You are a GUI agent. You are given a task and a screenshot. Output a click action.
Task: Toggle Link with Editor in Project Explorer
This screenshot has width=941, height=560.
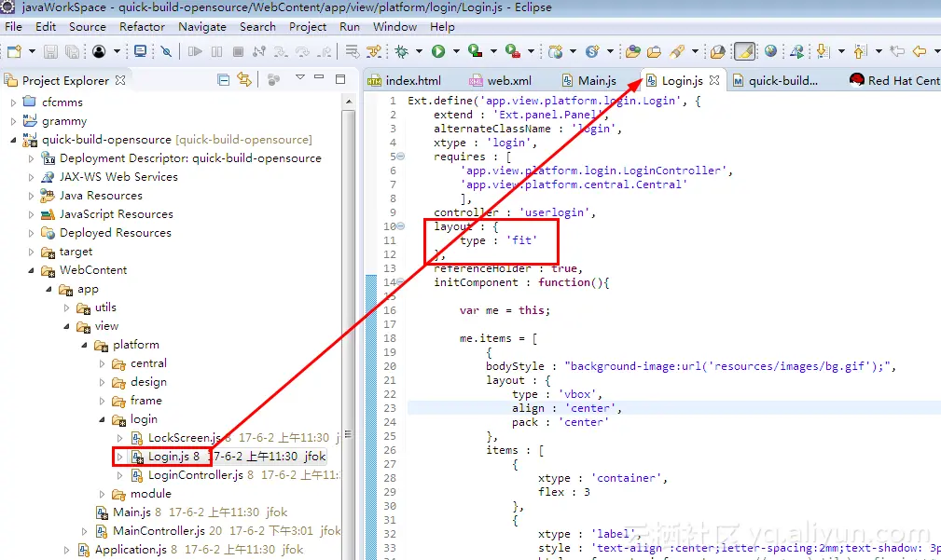244,79
